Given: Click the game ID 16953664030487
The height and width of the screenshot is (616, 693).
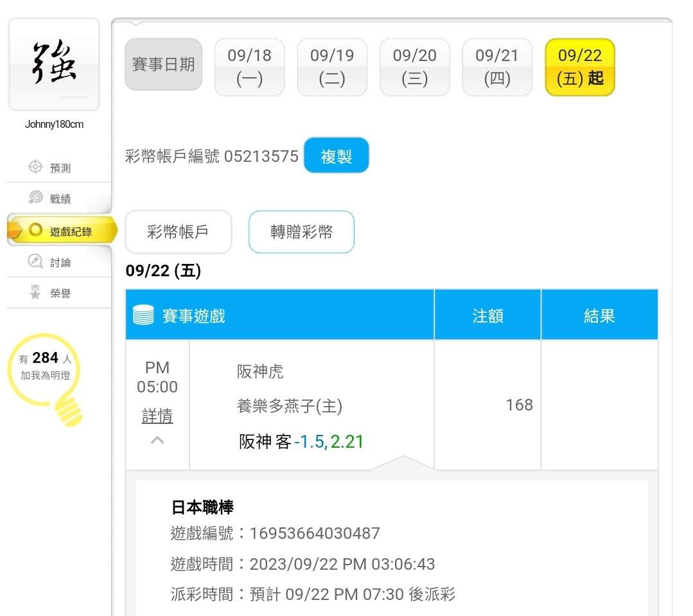Looking at the screenshot, I should [315, 533].
